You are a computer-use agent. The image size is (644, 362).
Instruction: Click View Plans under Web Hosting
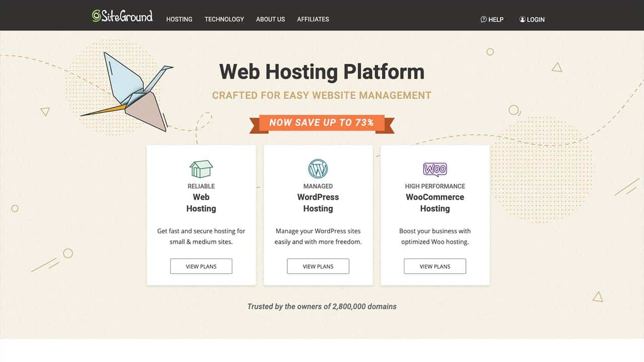coord(201,266)
